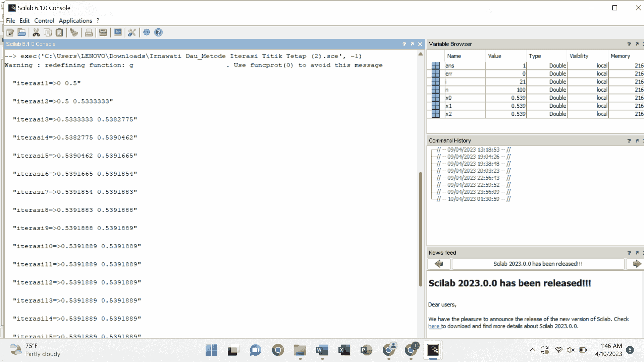This screenshot has width=644, height=362.
Task: Launch Xcos from the toolbar
Action: [x=118, y=33]
